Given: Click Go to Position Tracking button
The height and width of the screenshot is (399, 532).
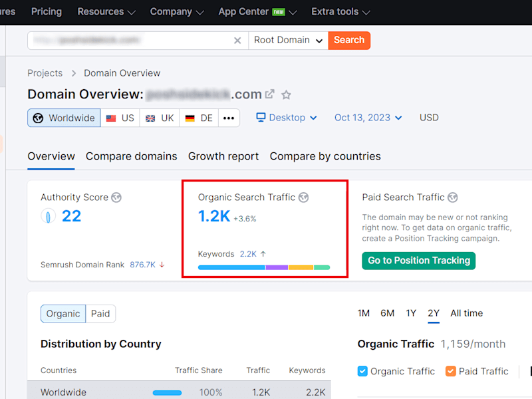Looking at the screenshot, I should pos(419,261).
